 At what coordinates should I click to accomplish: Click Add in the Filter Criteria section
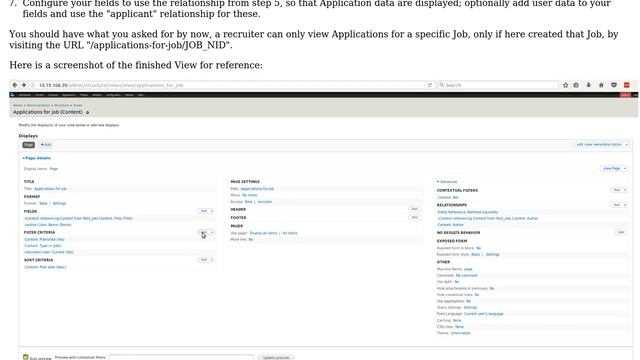click(204, 232)
